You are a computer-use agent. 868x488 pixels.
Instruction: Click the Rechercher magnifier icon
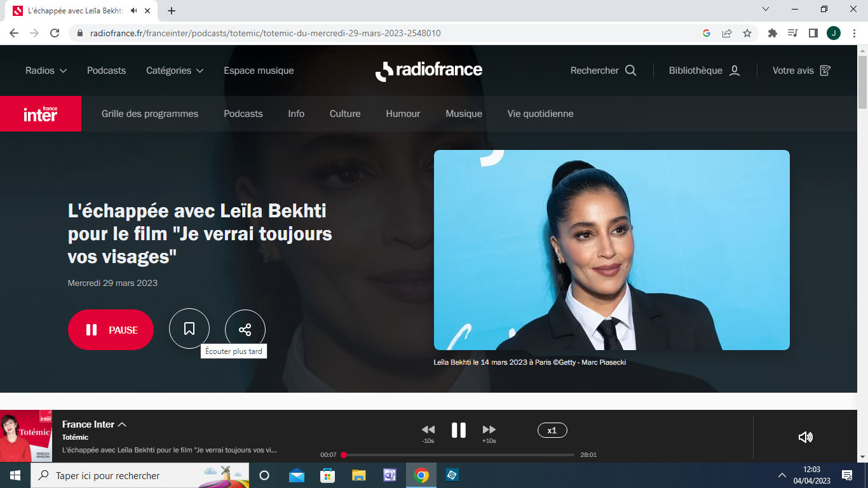[x=630, y=71]
